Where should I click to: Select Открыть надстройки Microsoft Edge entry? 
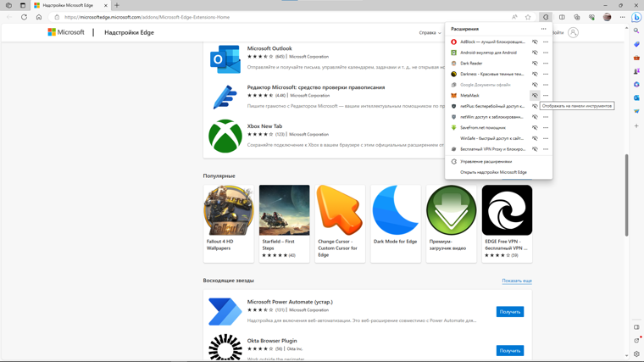(x=498, y=172)
